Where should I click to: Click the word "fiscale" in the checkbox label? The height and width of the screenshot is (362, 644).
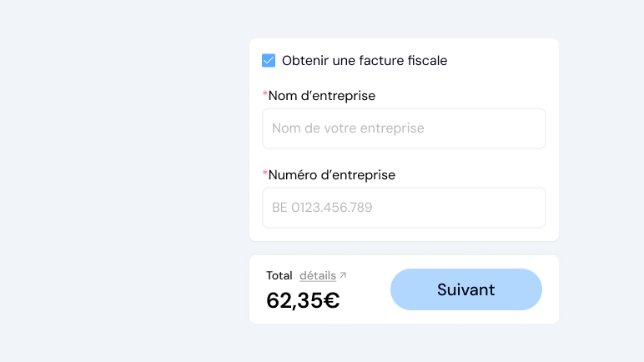[x=426, y=61]
